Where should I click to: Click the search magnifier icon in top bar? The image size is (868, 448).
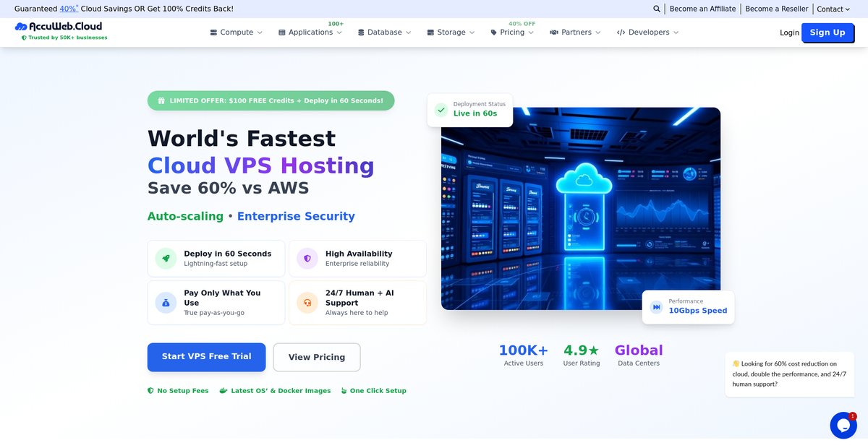coord(657,9)
